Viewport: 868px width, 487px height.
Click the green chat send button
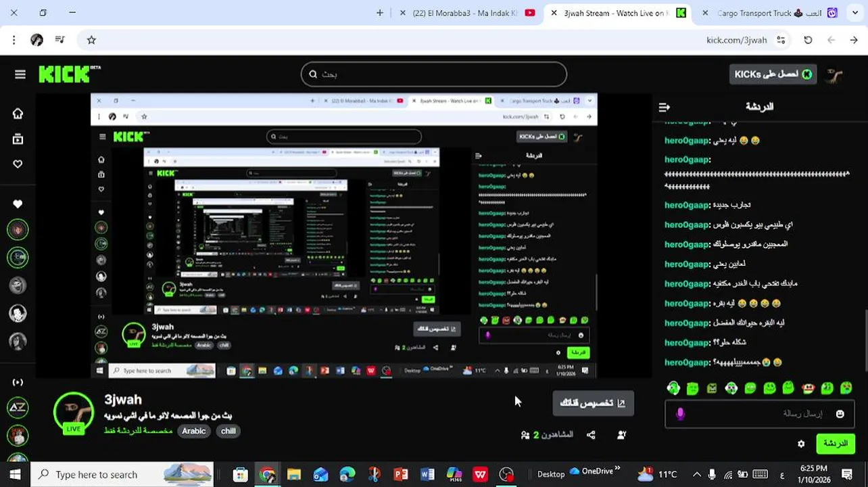(x=835, y=444)
